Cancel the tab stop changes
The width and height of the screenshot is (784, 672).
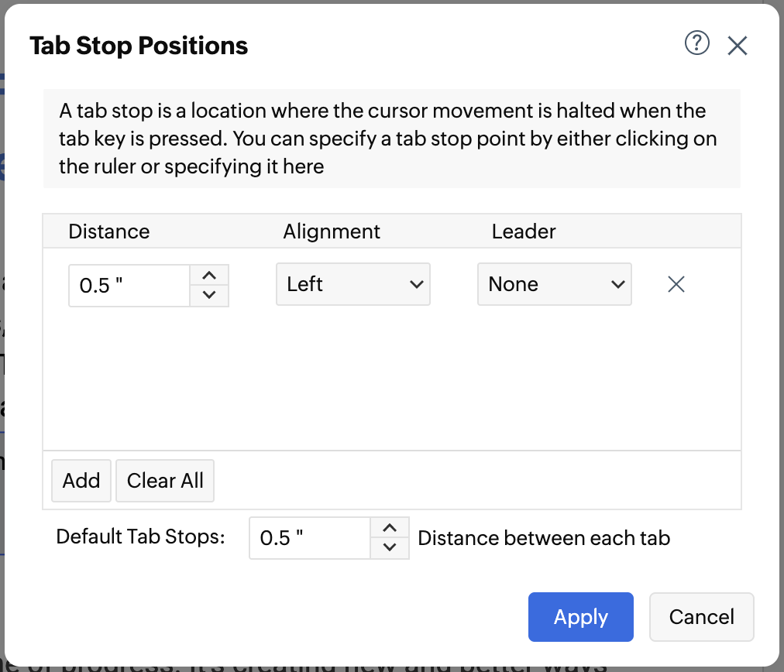(702, 617)
